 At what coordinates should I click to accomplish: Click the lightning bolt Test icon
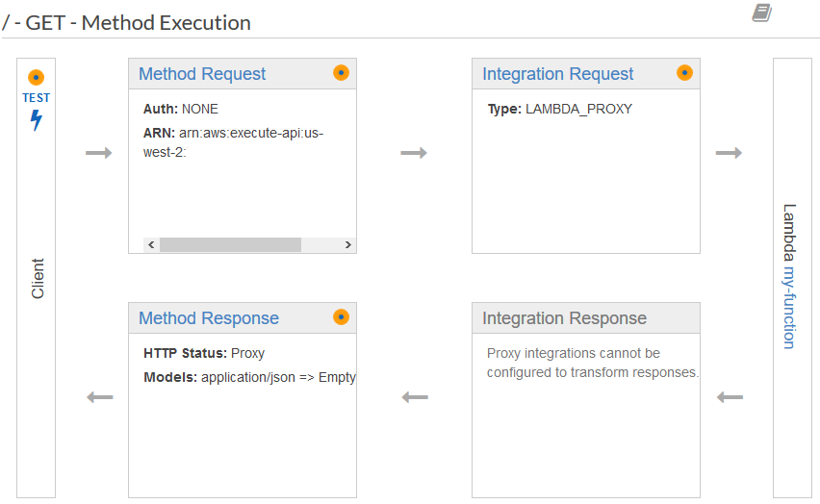[37, 120]
